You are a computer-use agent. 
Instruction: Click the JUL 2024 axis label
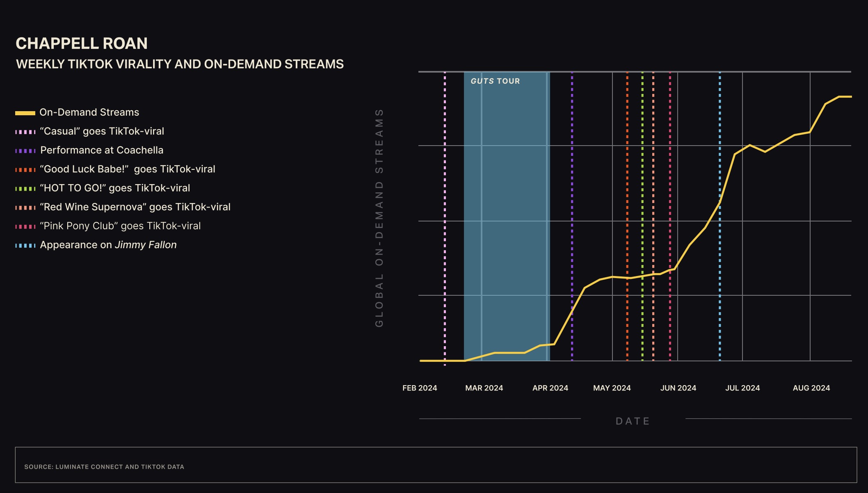742,388
